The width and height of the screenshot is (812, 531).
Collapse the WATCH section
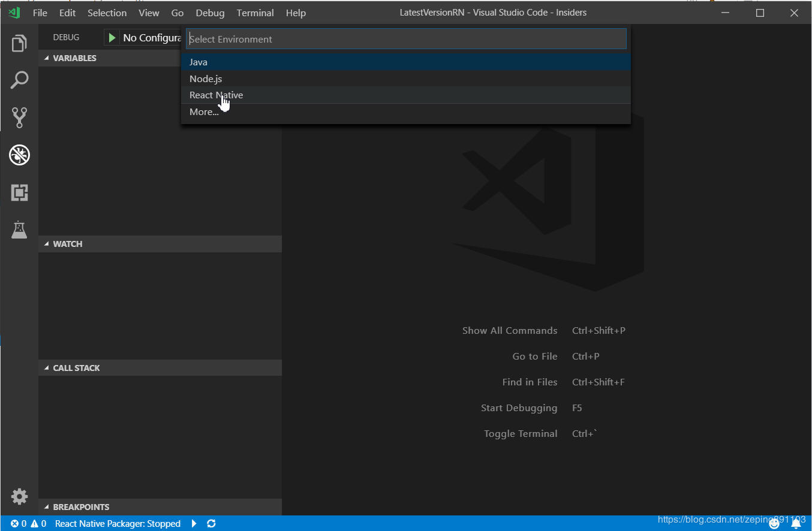(x=160, y=244)
